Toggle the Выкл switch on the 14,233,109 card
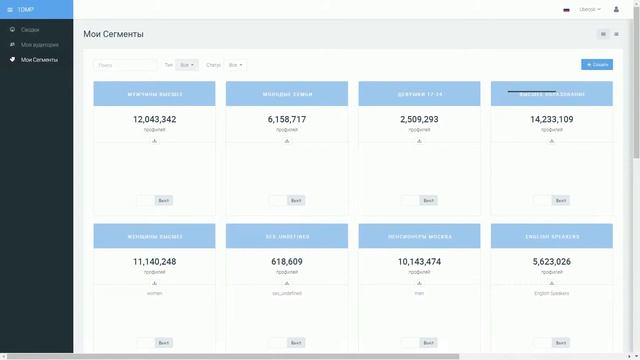 551,200
